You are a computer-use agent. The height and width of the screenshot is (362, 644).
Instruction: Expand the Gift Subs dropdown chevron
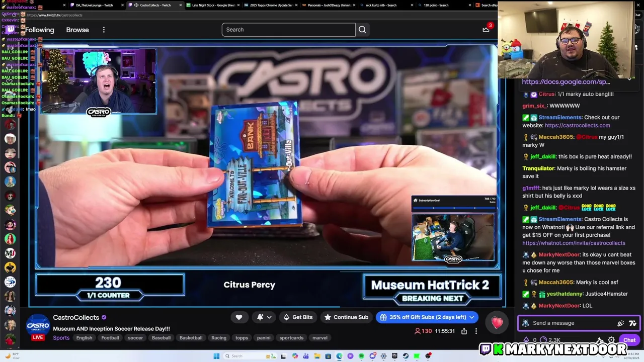tap(472, 317)
